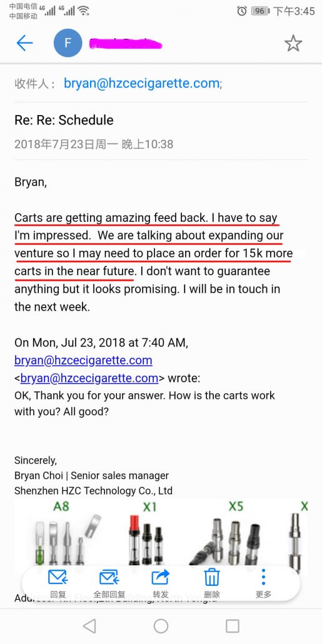The width and height of the screenshot is (322, 644).
Task: Open the bryan@hzcecigarette.com link after the date
Action: 83,360
